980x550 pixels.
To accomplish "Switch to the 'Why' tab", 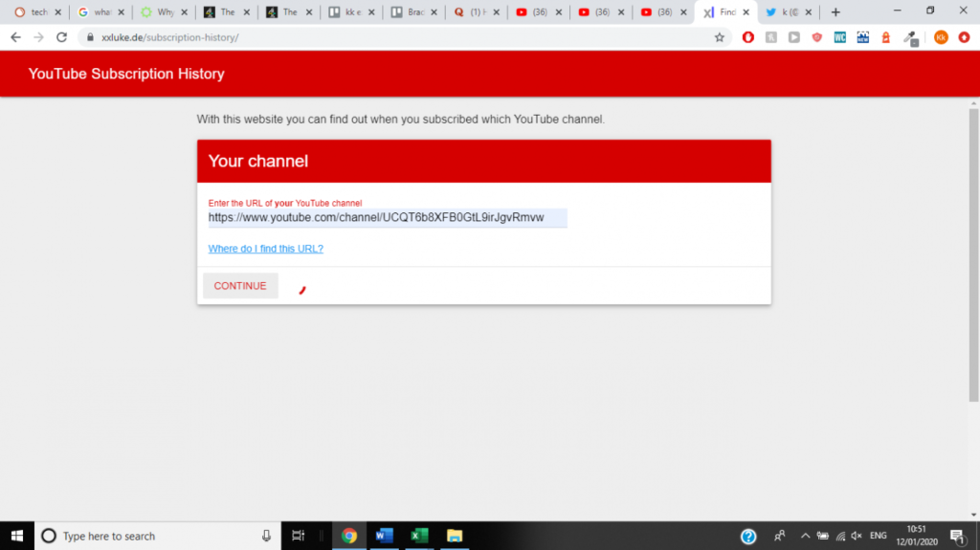I will click(163, 11).
